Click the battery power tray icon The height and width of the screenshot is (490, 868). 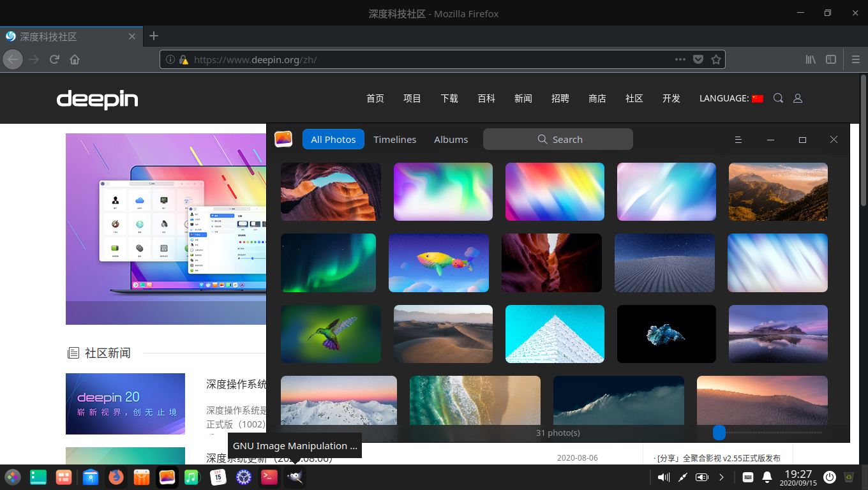click(x=702, y=477)
